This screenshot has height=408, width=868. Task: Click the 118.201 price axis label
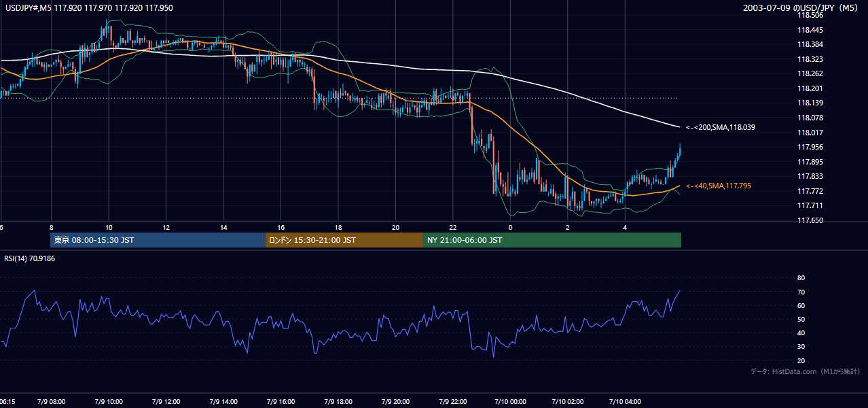coord(810,88)
